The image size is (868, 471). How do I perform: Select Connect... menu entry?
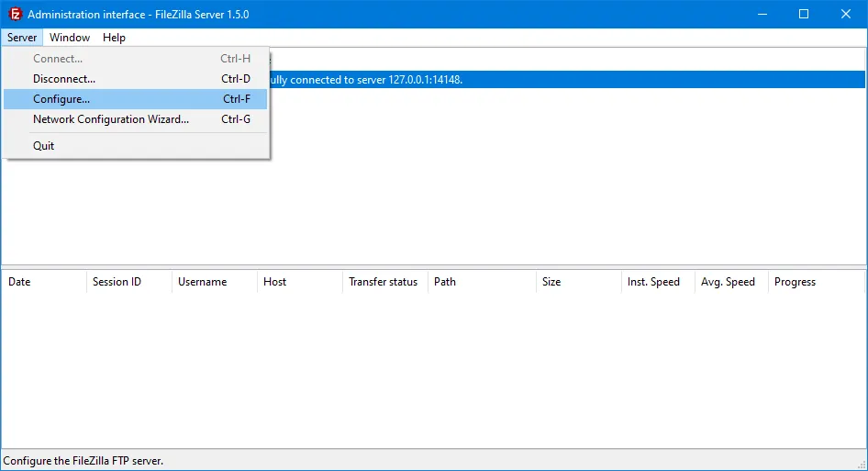click(136, 58)
